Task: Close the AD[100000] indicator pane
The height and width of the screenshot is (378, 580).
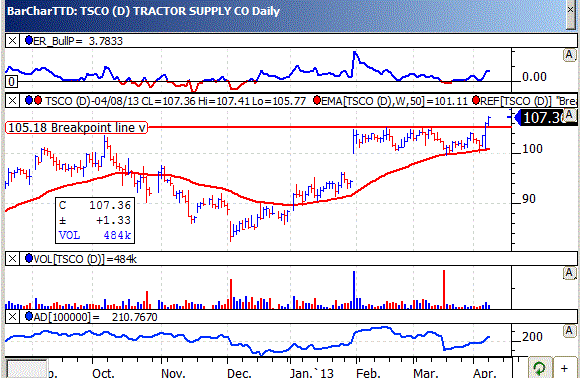Action: [12, 317]
